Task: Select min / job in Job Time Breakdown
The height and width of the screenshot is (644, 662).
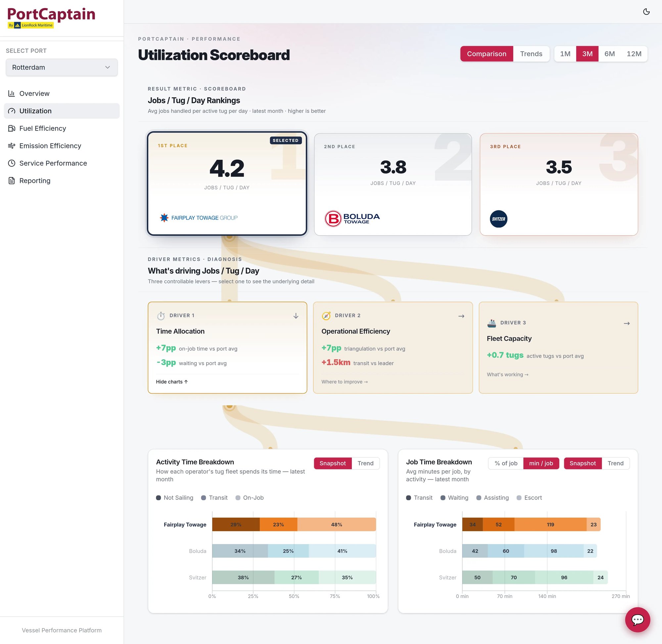Action: (541, 463)
